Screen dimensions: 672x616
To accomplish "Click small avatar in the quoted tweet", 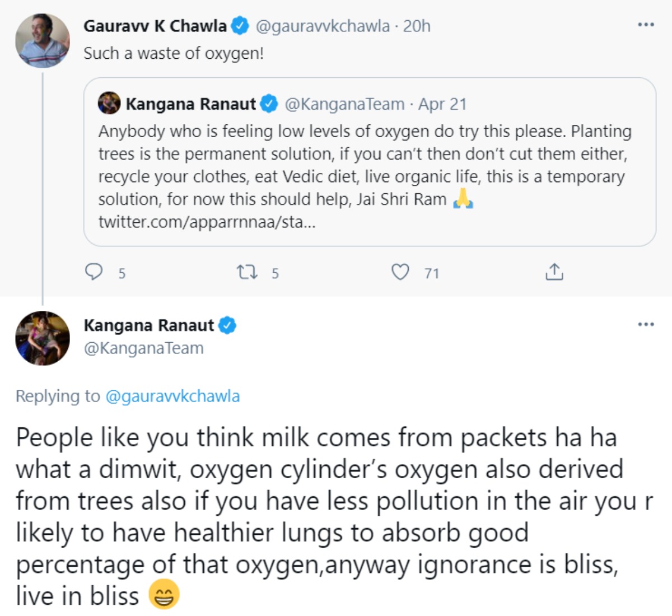I will pos(109,104).
